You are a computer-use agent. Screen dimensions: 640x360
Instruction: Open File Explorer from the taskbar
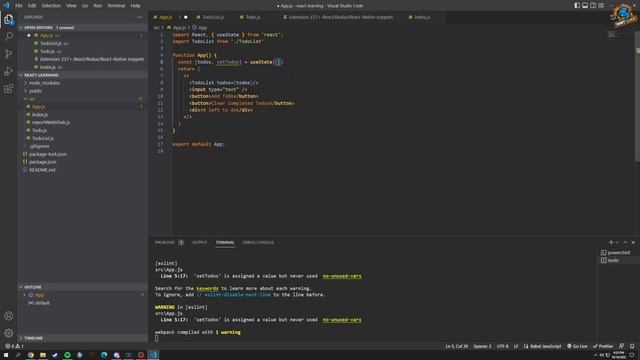(43, 355)
